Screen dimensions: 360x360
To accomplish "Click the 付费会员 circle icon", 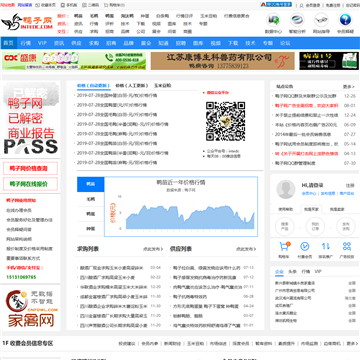I will [304, 247].
